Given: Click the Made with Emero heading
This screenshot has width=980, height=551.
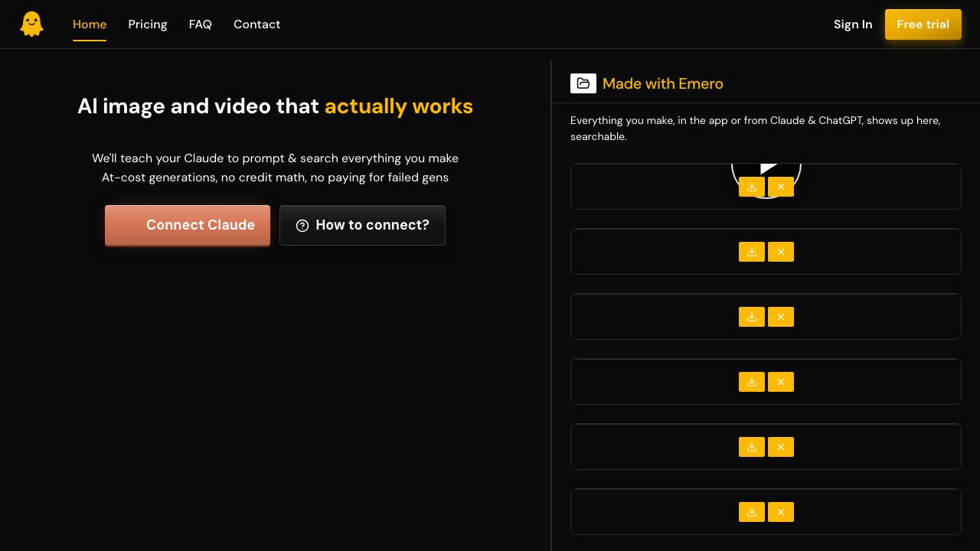Looking at the screenshot, I should [x=663, y=83].
